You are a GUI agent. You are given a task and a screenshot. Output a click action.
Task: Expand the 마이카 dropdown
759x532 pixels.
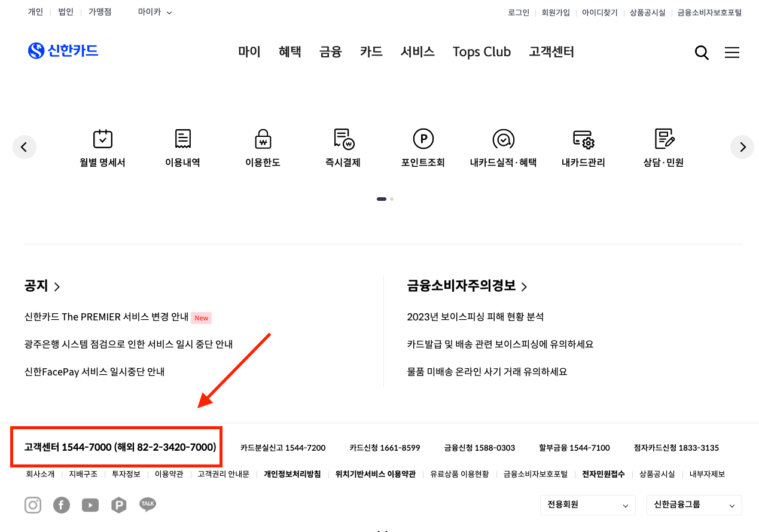click(x=155, y=12)
